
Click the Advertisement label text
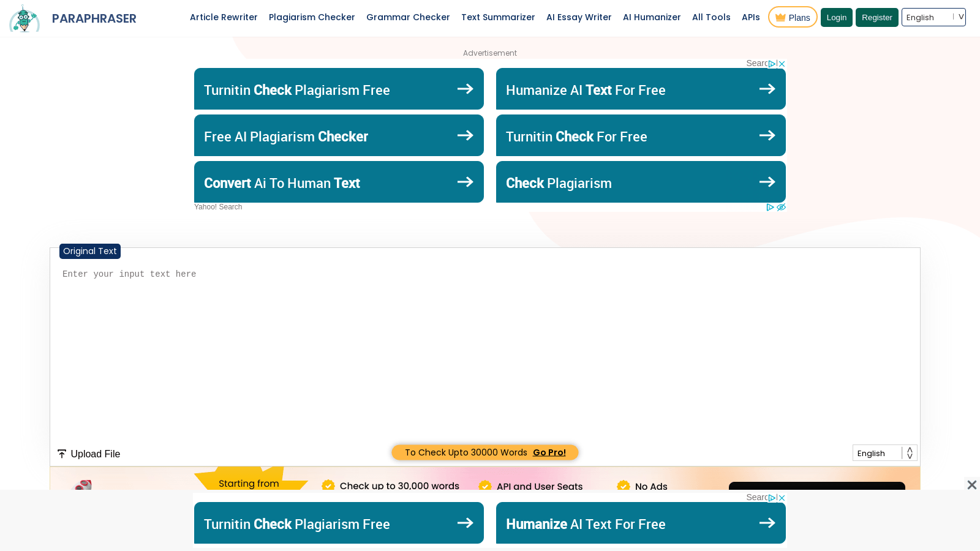[x=490, y=53]
